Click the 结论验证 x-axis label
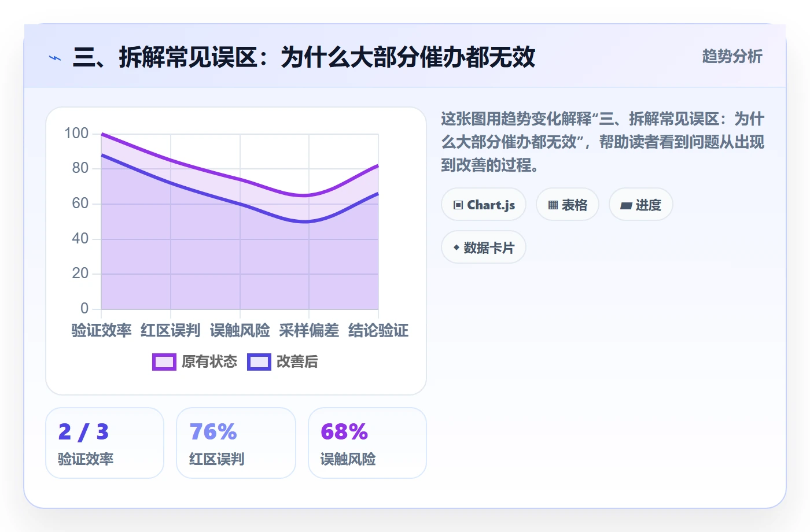 pyautogui.click(x=378, y=330)
